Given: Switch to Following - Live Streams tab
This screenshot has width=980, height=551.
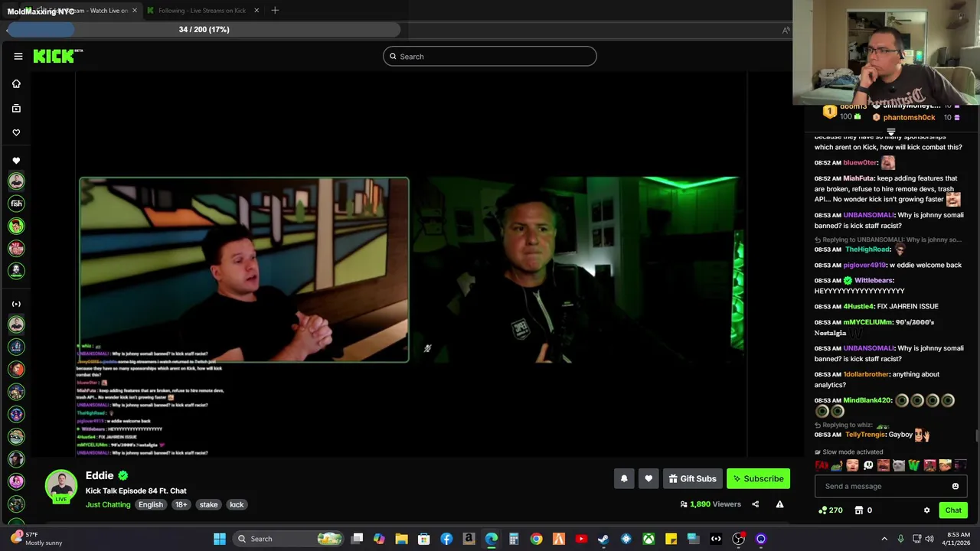Looking at the screenshot, I should pos(202,11).
